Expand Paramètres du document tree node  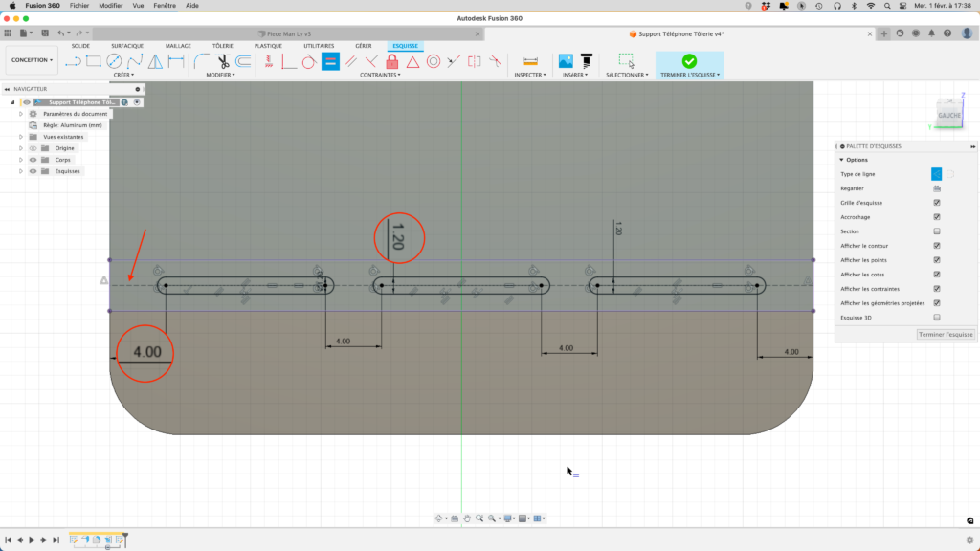click(21, 114)
